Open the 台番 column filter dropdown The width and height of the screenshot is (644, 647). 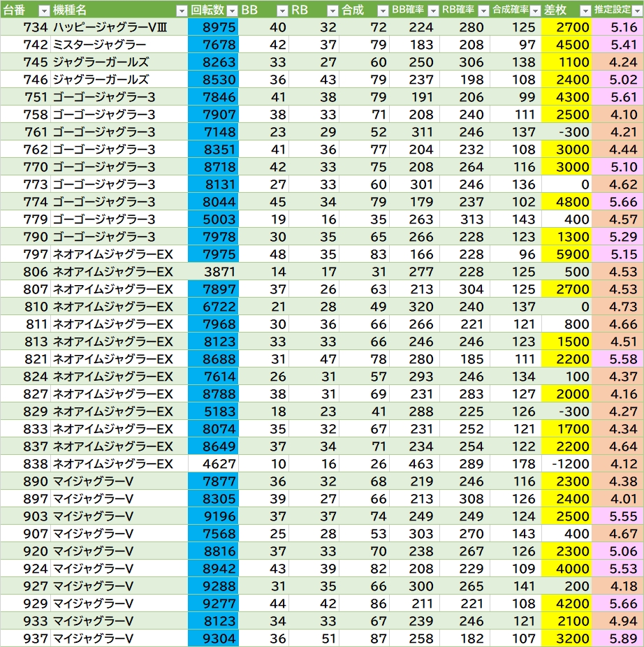click(x=43, y=10)
